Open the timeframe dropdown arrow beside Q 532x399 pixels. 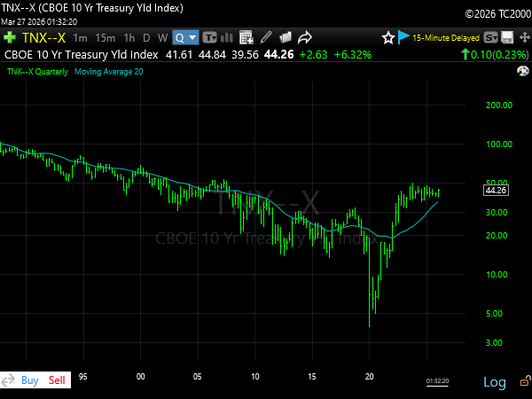[192, 37]
